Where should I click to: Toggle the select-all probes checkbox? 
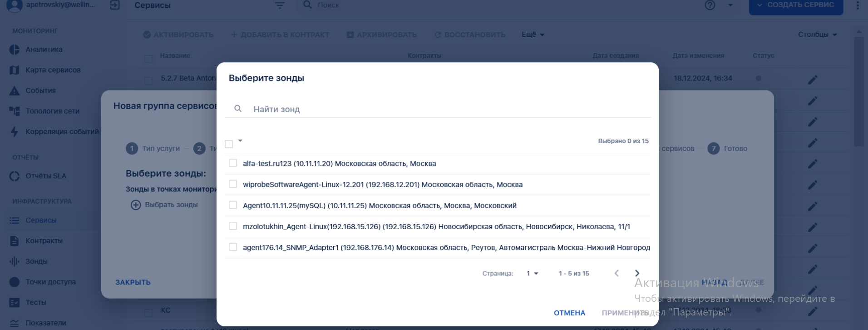point(229,144)
